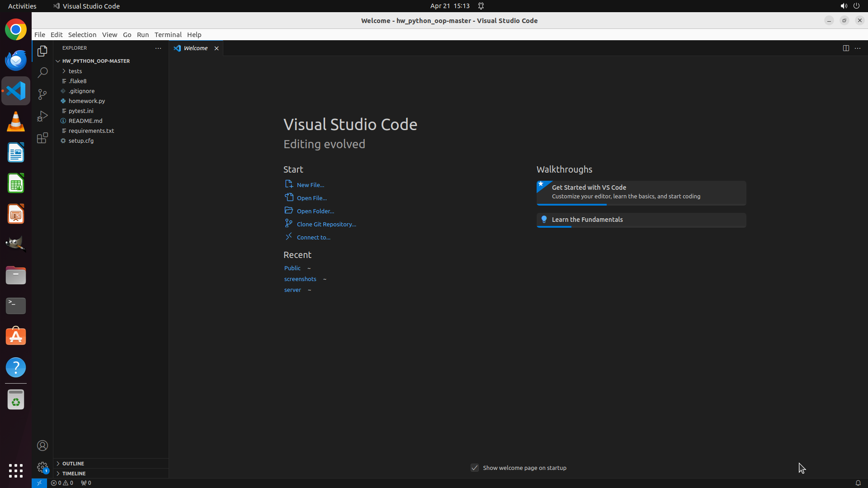868x488 pixels.
Task: Click the Open Folder link
Action: tap(315, 211)
